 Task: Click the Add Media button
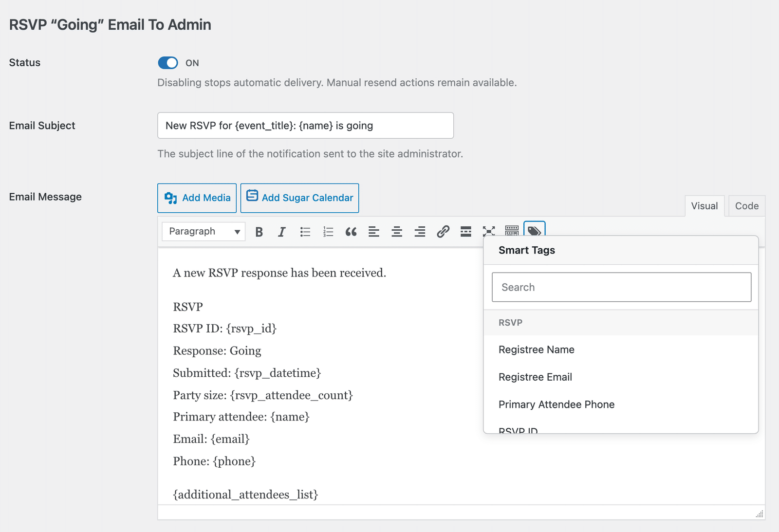click(x=197, y=198)
